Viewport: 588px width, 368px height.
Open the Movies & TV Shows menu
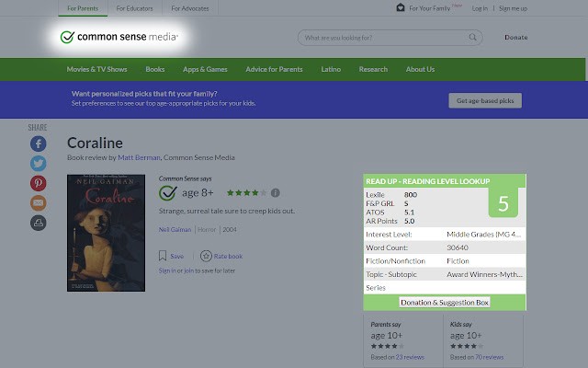click(x=96, y=69)
